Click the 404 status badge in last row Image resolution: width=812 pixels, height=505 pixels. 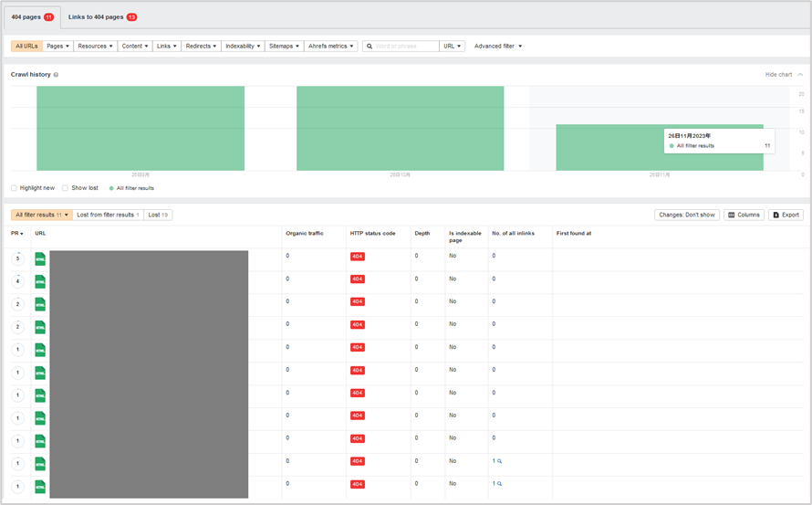click(x=358, y=484)
